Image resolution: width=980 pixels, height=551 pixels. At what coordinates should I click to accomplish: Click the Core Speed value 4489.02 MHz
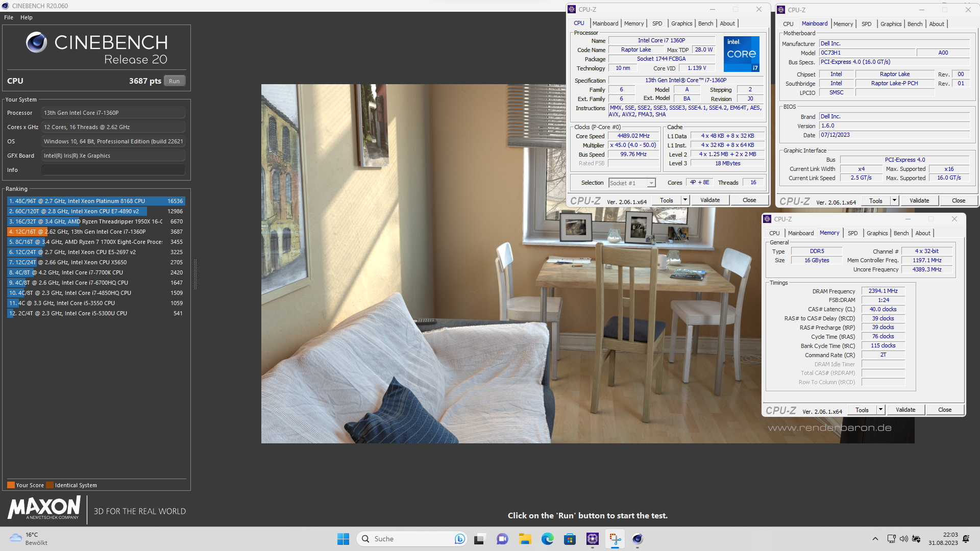coord(633,136)
